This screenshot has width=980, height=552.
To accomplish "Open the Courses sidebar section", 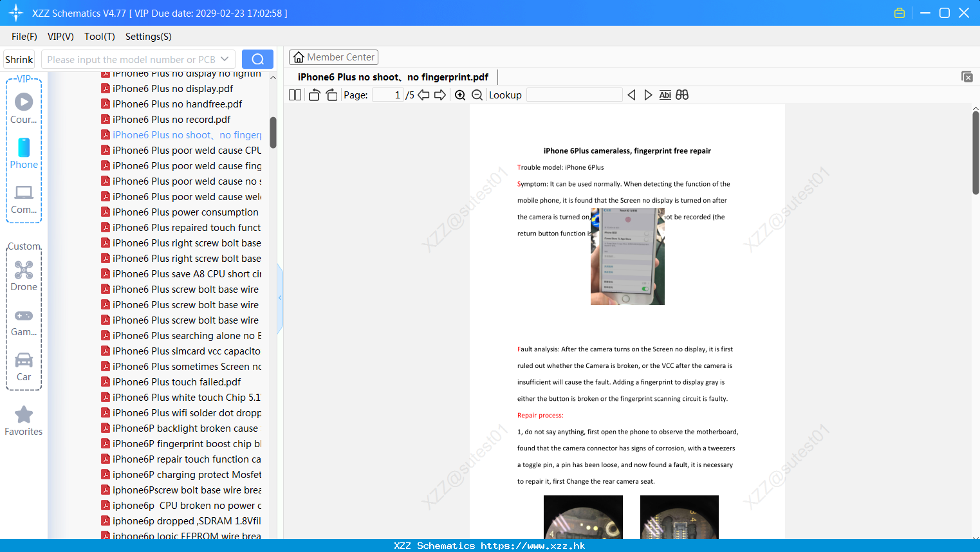I will point(24,108).
